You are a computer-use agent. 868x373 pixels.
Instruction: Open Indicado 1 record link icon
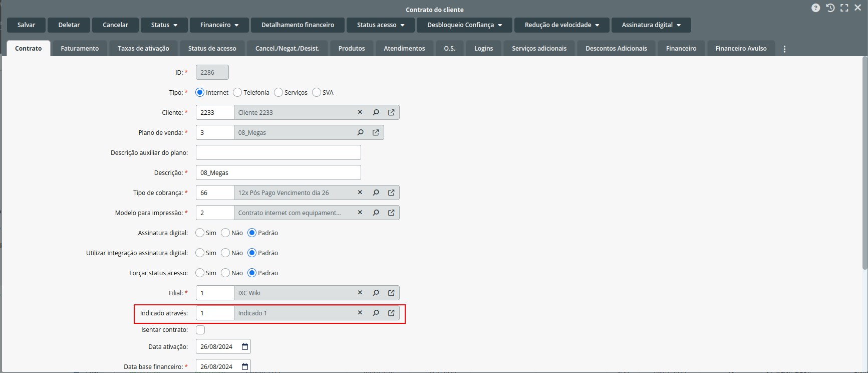click(391, 313)
